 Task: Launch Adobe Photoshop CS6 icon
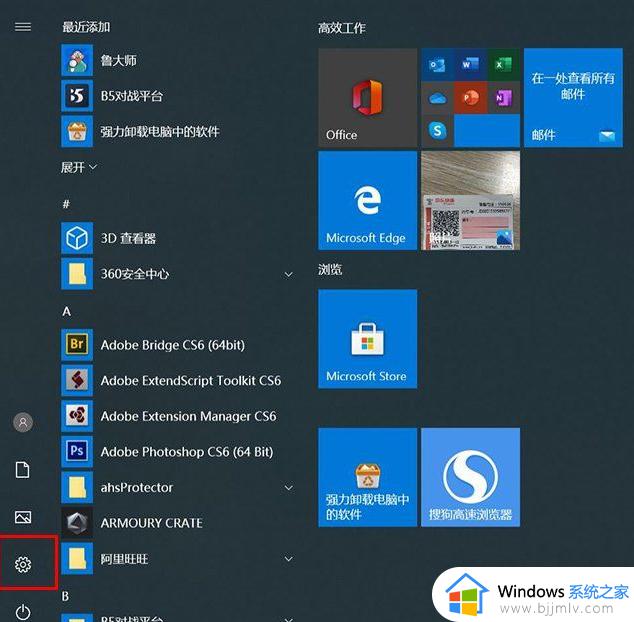(77, 451)
